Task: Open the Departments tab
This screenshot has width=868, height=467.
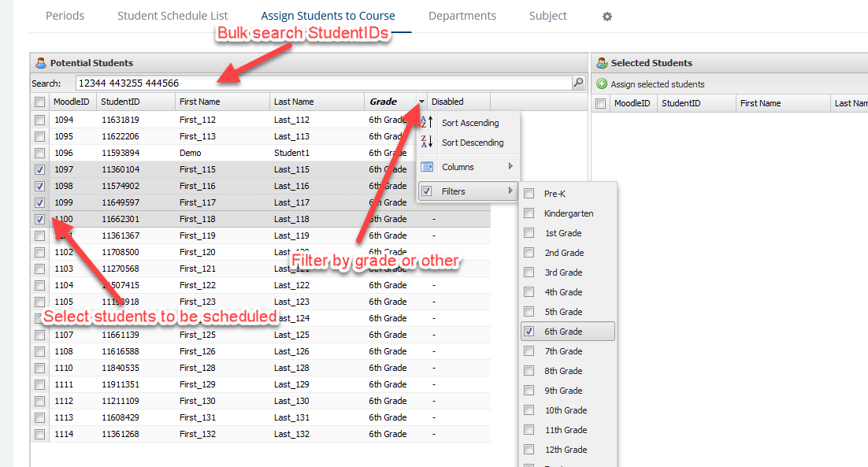Action: point(462,16)
